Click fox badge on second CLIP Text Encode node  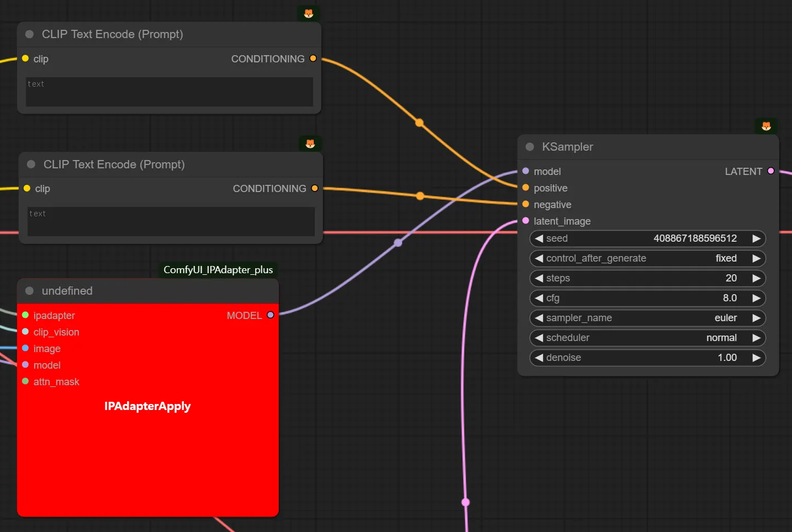310,143
